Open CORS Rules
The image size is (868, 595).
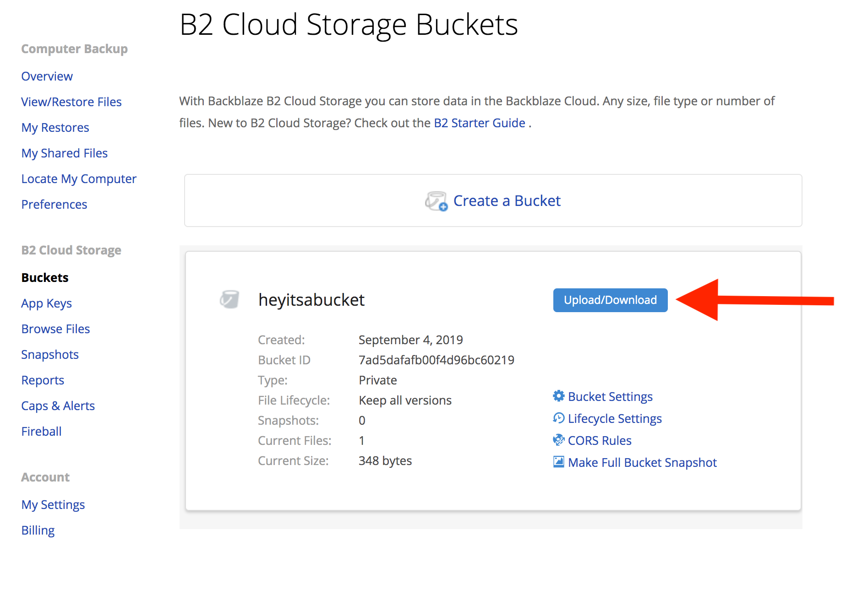tap(600, 441)
